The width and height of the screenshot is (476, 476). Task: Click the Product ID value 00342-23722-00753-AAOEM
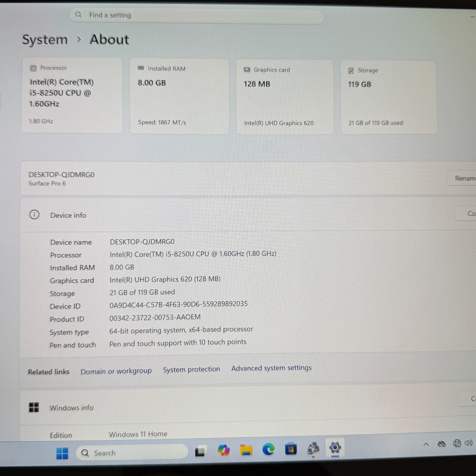tap(155, 317)
